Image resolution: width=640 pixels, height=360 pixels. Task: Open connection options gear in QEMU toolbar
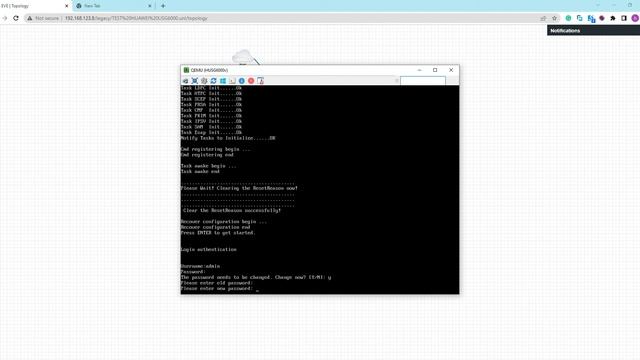204,81
